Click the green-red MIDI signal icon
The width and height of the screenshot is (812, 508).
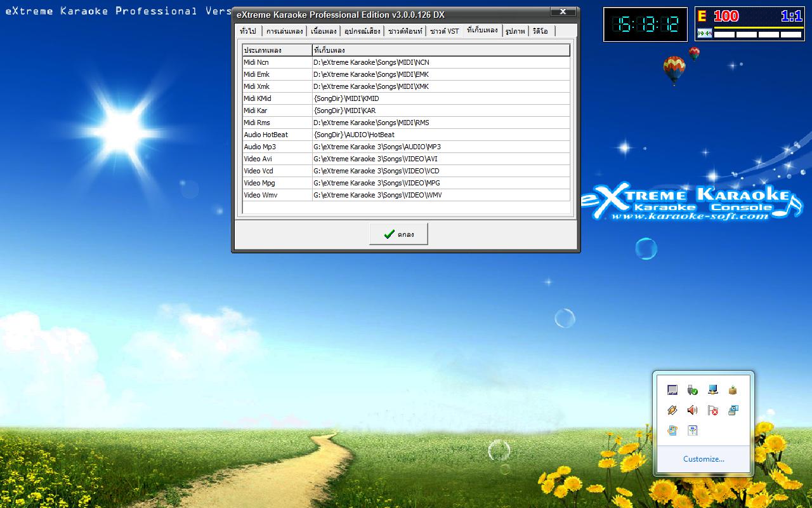click(x=704, y=33)
